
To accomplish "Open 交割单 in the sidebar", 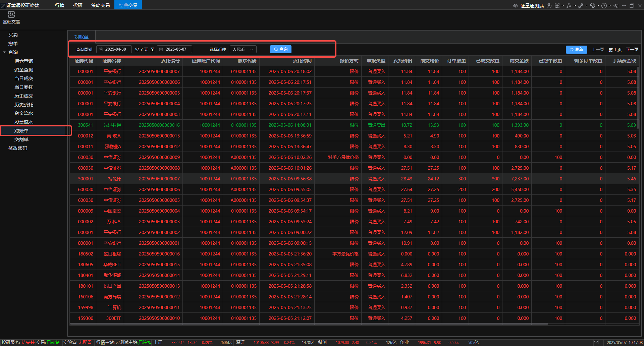I will click(21, 139).
